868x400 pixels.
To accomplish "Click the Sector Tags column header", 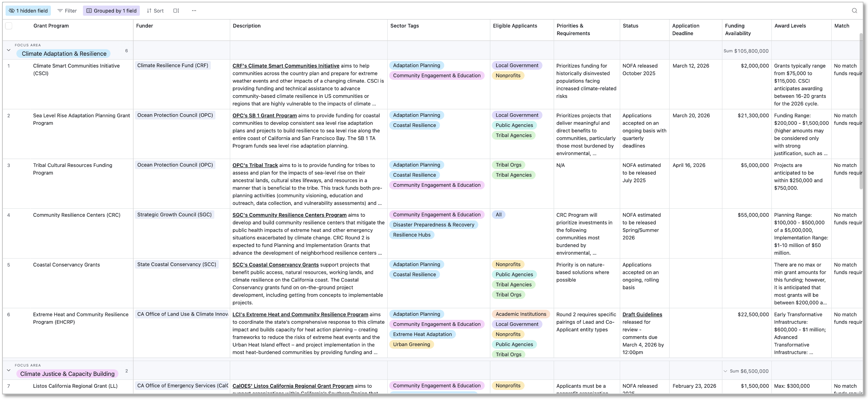I will (x=404, y=26).
